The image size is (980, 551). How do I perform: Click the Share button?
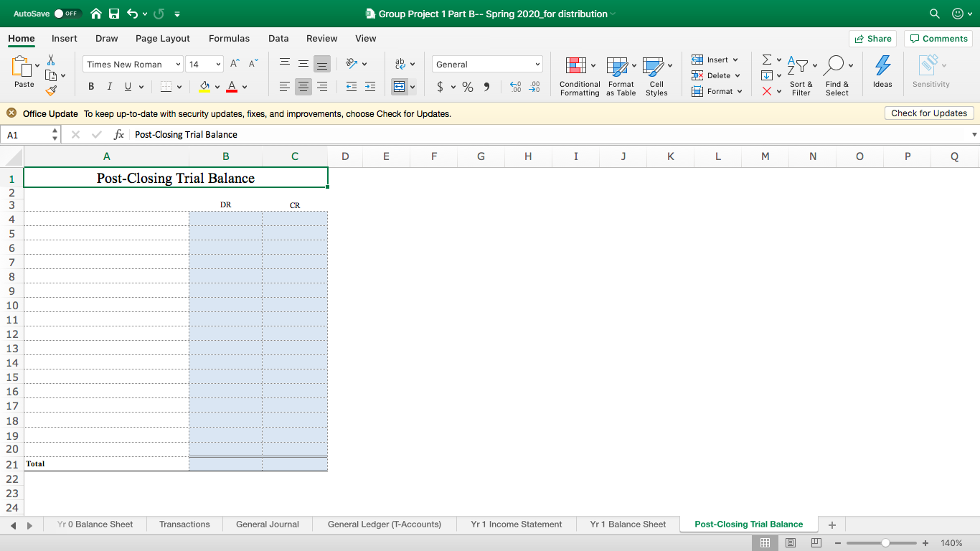[x=872, y=38]
